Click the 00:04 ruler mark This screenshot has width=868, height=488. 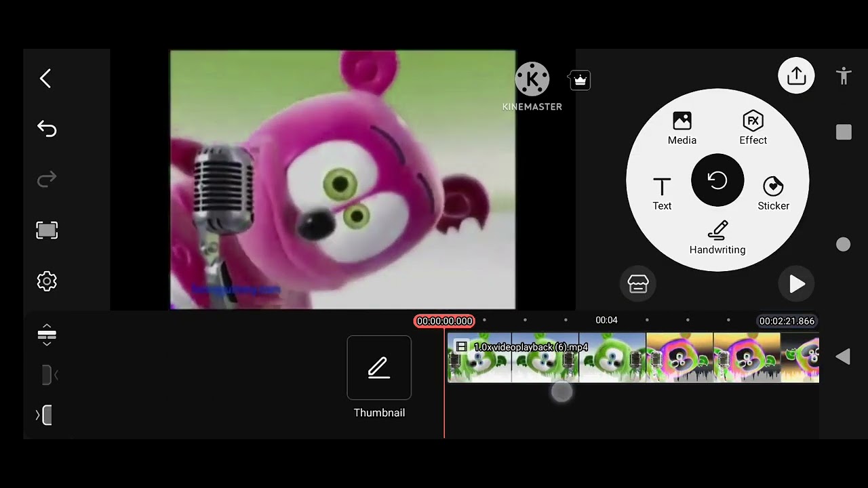606,320
